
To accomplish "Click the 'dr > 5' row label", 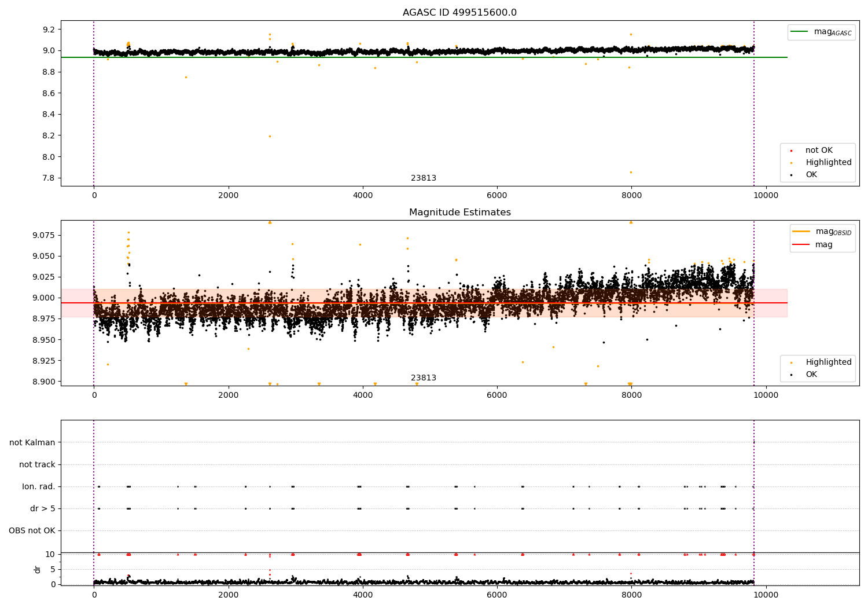I will click(x=43, y=509).
